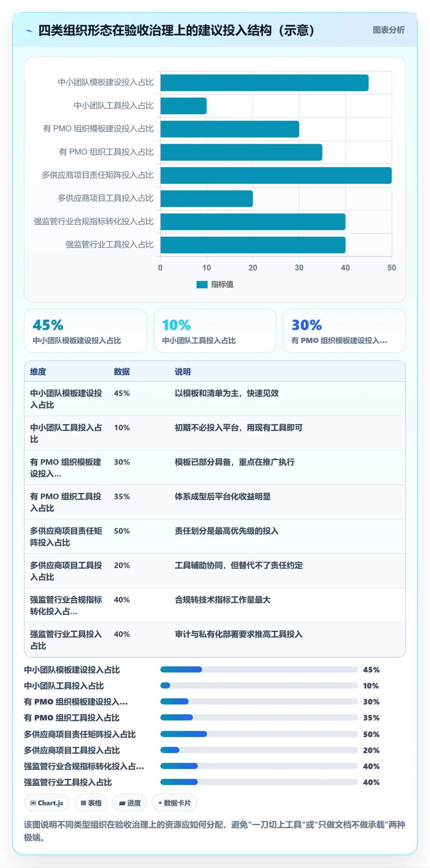Click the grid icon in 表格 tag
This screenshot has height=868, width=430.
83,803
